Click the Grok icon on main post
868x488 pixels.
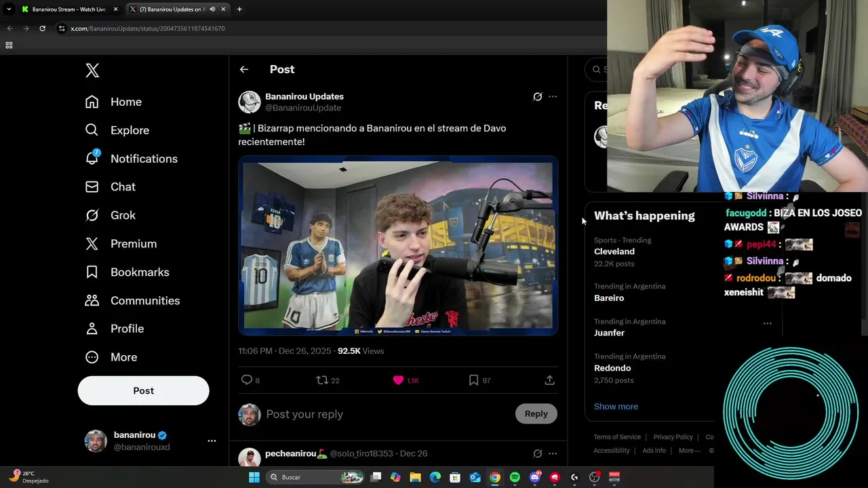pos(537,97)
